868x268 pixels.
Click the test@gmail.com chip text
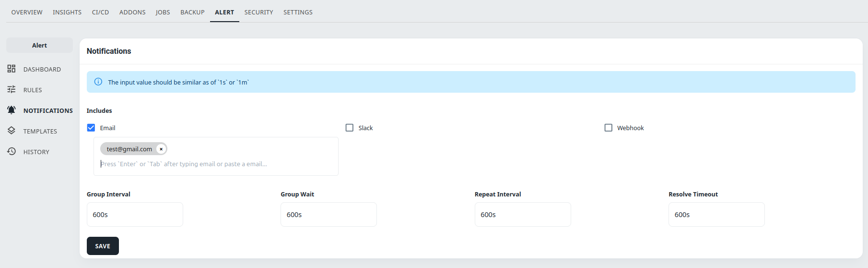point(129,149)
